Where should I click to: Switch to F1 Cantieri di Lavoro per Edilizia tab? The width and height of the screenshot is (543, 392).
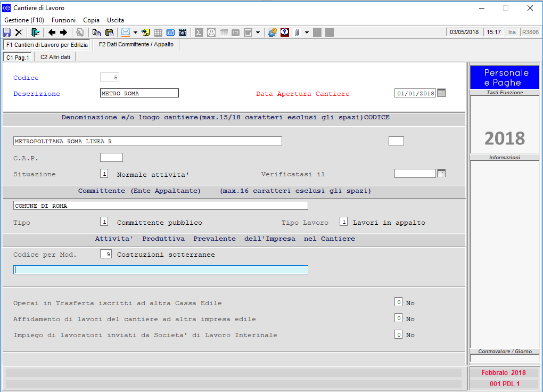coord(47,45)
